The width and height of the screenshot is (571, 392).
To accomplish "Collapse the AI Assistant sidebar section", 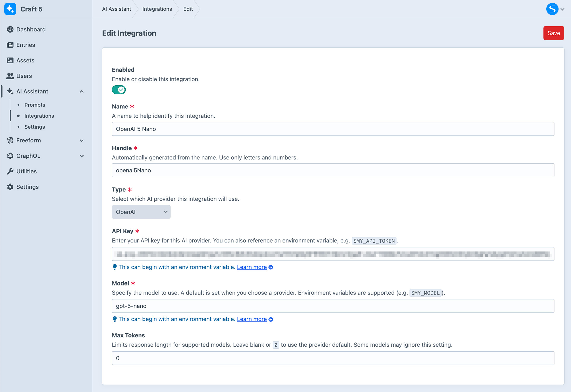I will click(x=82, y=92).
